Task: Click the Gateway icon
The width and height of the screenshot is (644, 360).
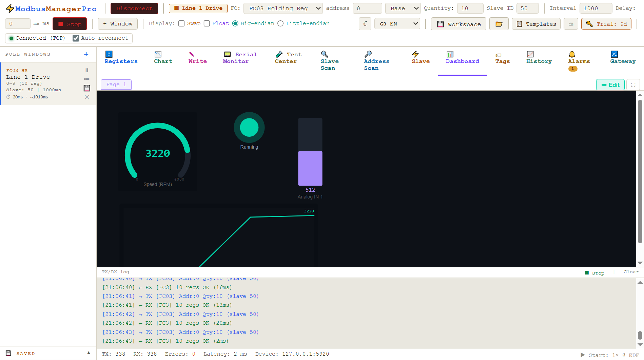Action: tap(614, 54)
